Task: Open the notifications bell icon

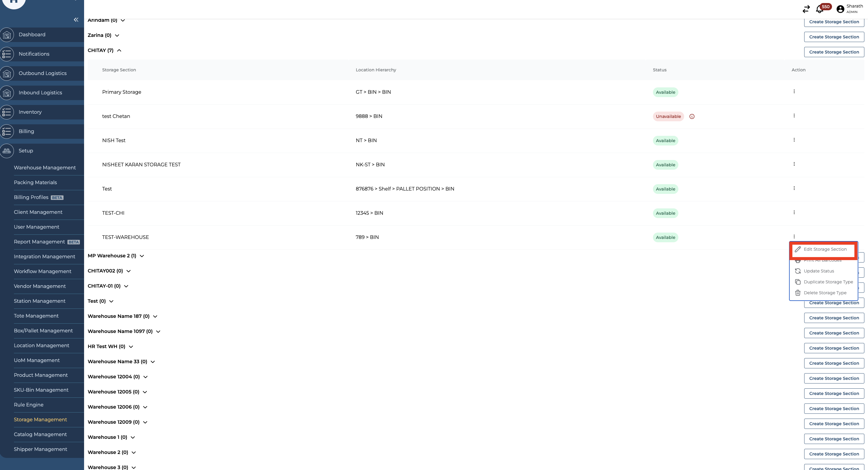Action: point(820,9)
